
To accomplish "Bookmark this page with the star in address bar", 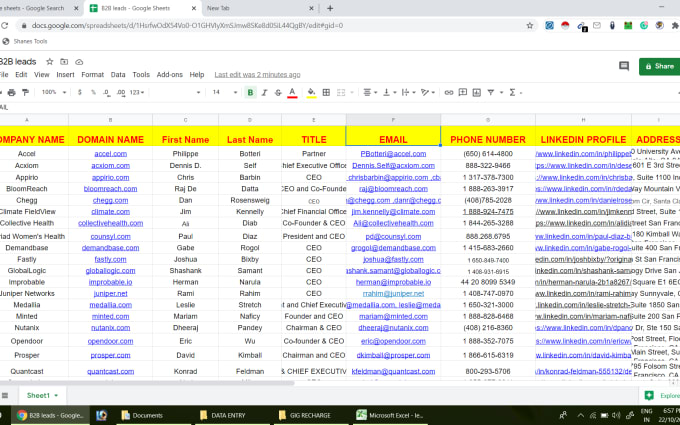I will [x=530, y=26].
